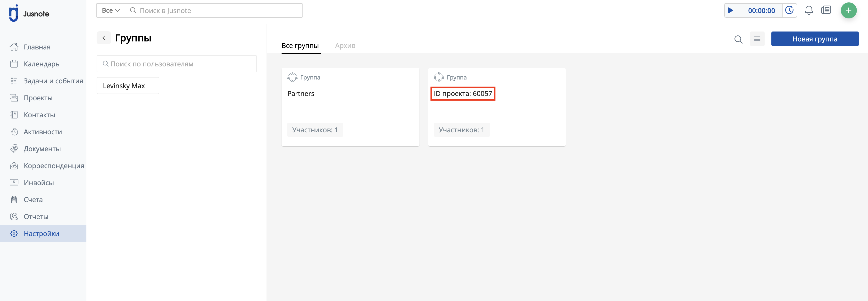Open the Контакты section

coord(39,115)
